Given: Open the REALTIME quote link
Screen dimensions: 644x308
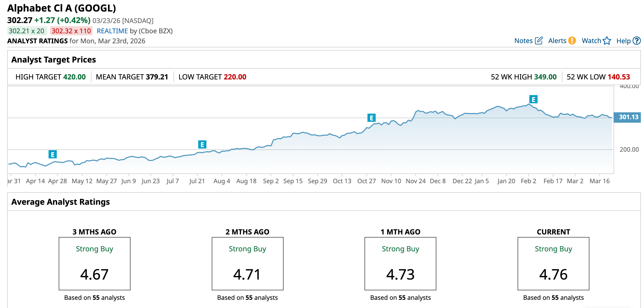Looking at the screenshot, I should click(x=112, y=31).
